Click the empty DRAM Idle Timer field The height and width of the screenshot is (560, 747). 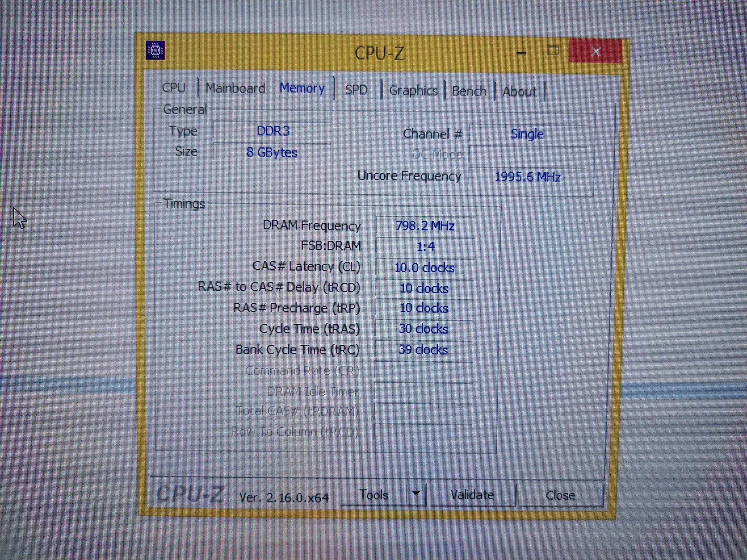[423, 392]
